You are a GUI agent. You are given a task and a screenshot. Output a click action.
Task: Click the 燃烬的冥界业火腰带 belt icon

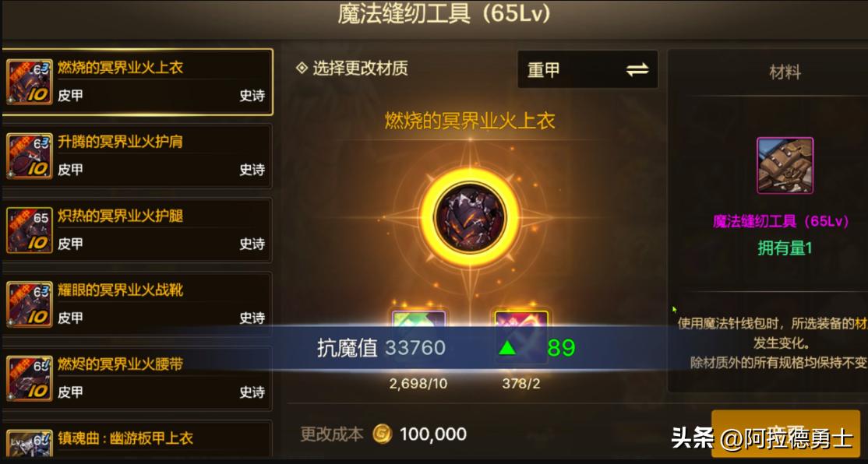[30, 378]
